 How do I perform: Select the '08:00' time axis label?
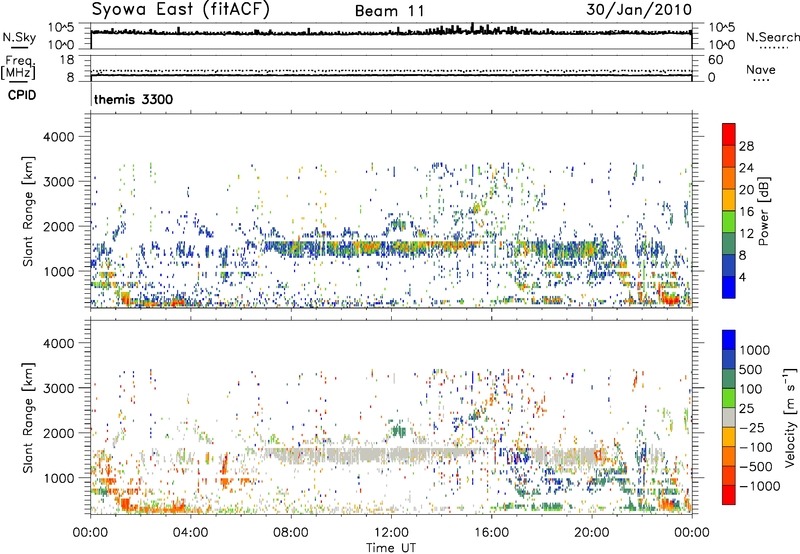click(291, 533)
